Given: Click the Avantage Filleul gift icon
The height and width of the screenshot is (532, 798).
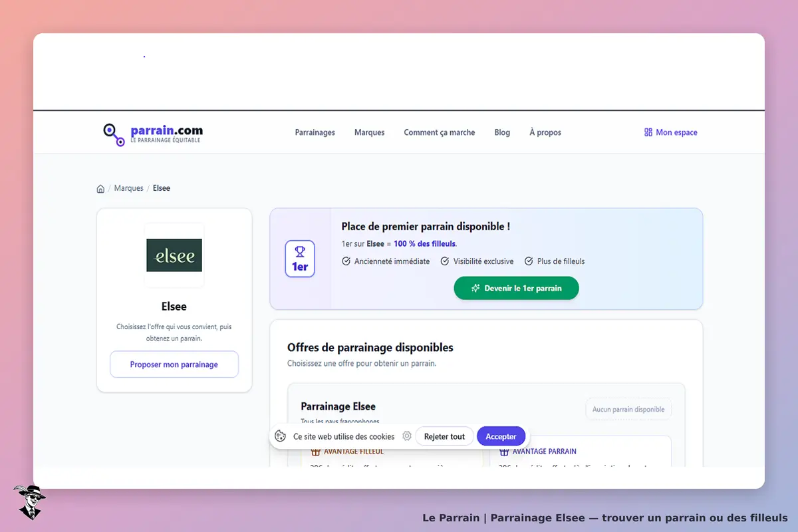Looking at the screenshot, I should pos(316,452).
